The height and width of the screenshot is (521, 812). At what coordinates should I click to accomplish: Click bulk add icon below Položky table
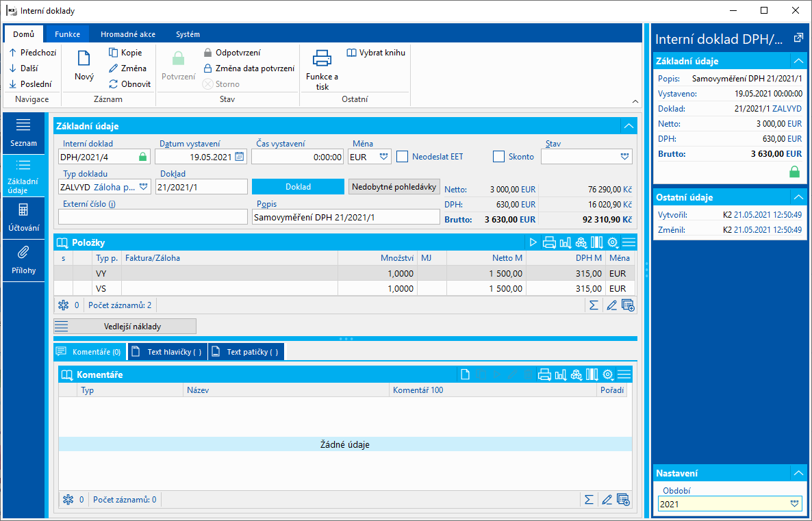pos(628,305)
